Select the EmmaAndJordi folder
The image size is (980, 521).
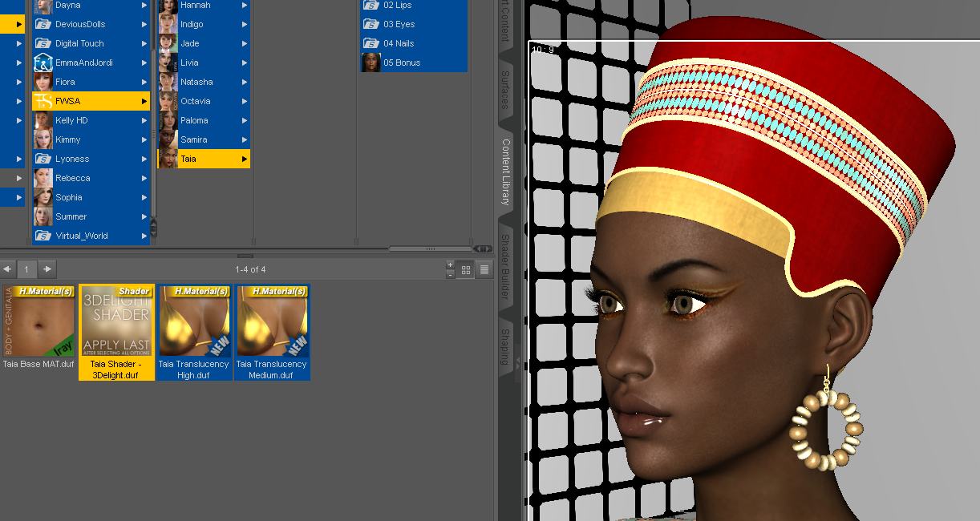tap(91, 63)
